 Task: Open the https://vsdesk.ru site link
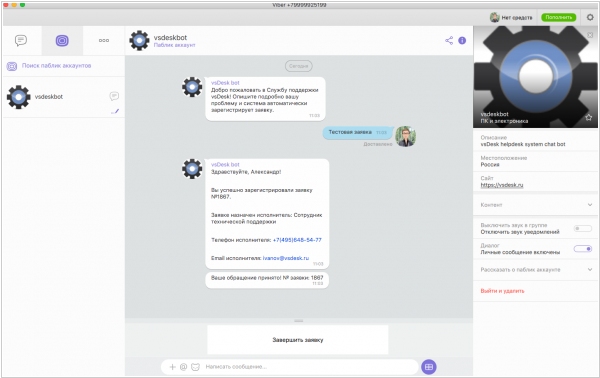(502, 185)
